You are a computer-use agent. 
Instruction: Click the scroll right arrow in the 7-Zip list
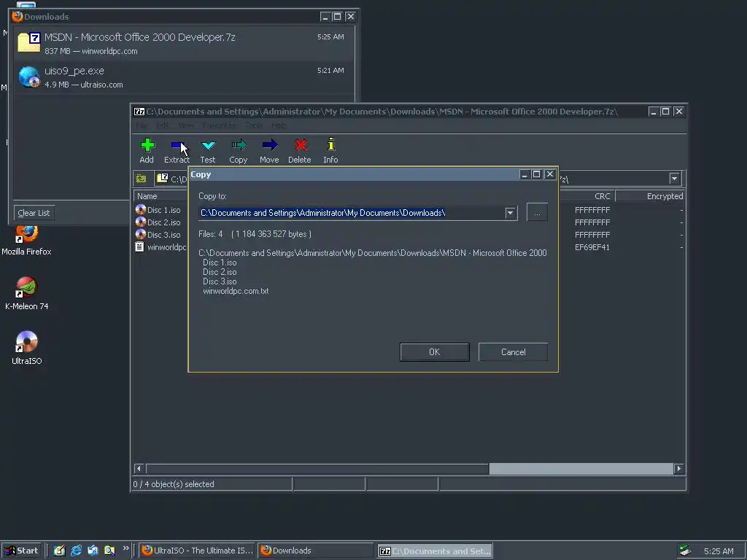click(x=679, y=469)
